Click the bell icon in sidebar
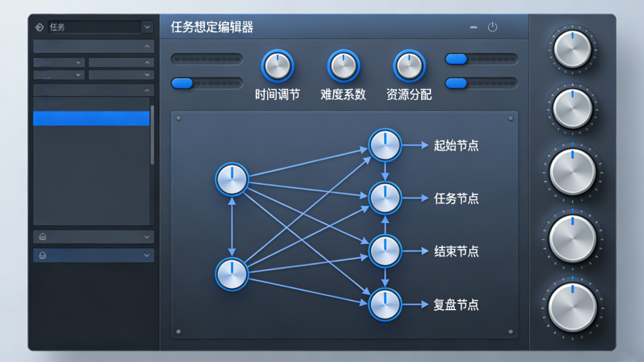 pyautogui.click(x=43, y=255)
